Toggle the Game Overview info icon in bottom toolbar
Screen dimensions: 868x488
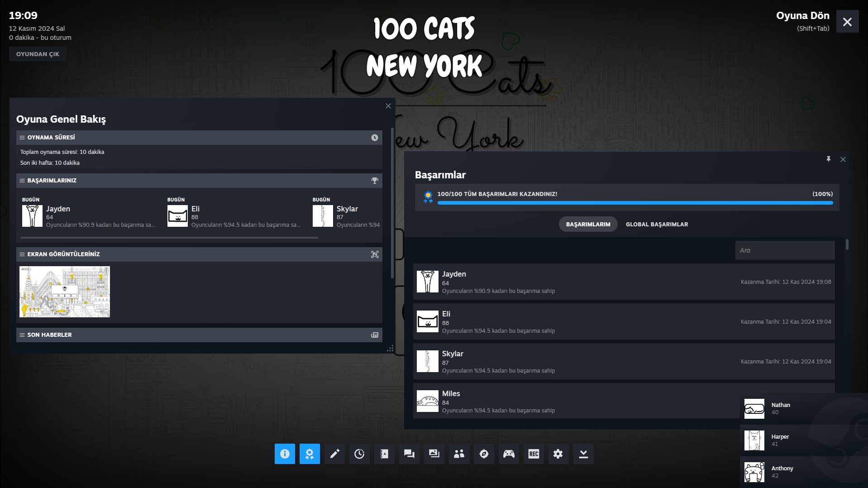(285, 454)
